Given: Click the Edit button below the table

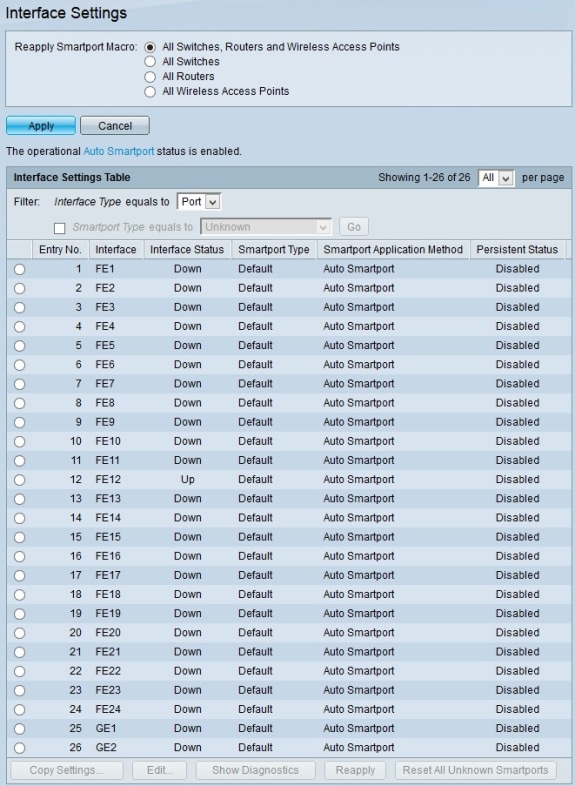Looking at the screenshot, I should (159, 770).
